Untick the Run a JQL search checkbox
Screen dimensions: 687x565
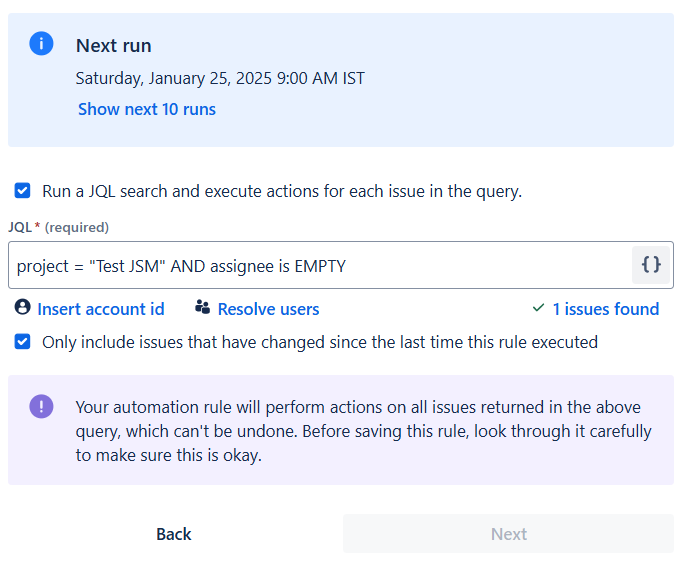(x=22, y=190)
